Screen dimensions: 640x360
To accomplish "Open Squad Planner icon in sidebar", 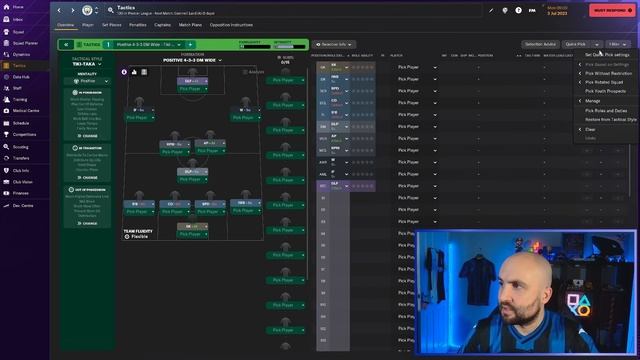I will pos(7,43).
